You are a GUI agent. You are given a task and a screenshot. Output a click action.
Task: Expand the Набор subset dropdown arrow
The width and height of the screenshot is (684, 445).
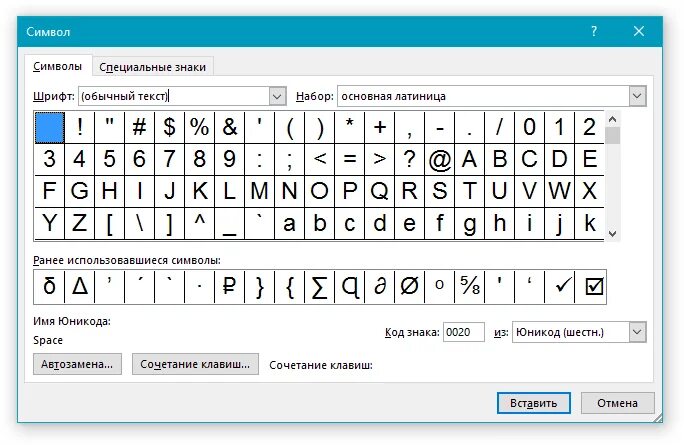click(x=637, y=96)
